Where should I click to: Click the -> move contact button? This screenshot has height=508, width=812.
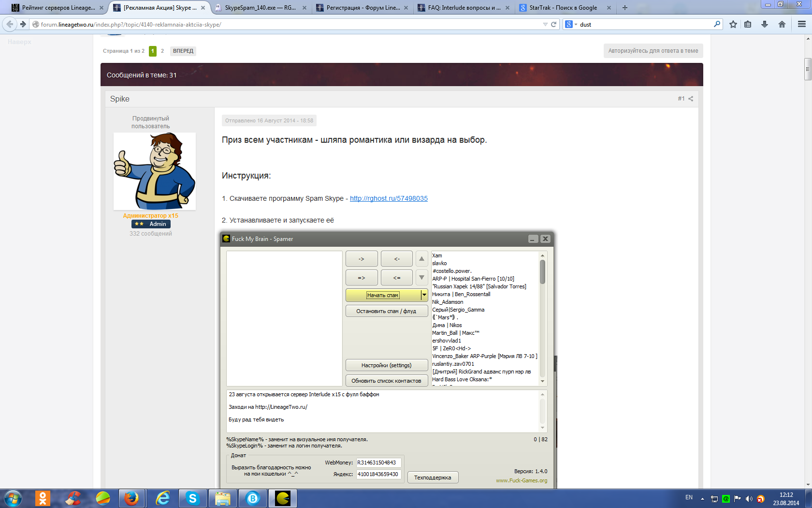362,259
